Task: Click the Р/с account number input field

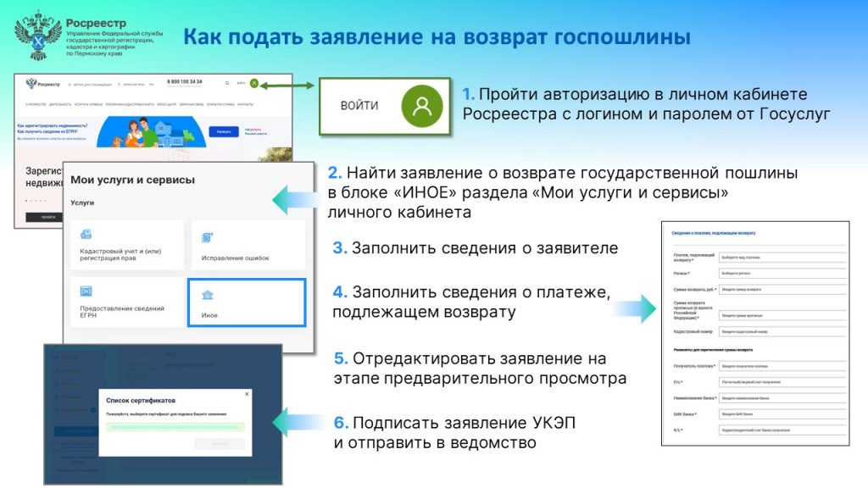Action: click(x=782, y=382)
